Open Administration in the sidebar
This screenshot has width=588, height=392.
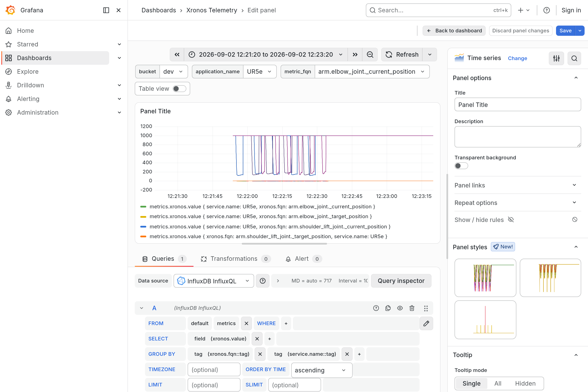coord(38,112)
